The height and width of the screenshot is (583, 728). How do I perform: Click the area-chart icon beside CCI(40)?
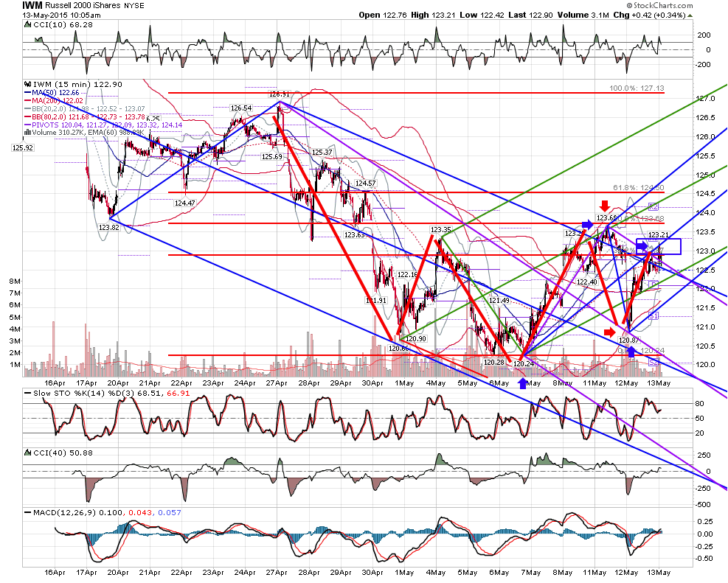click(28, 453)
